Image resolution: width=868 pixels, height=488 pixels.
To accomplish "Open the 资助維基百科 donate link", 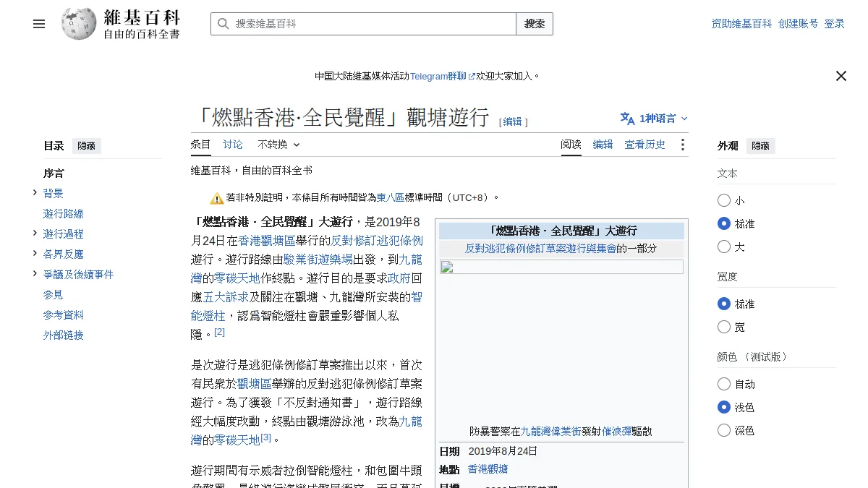I will pos(741,24).
